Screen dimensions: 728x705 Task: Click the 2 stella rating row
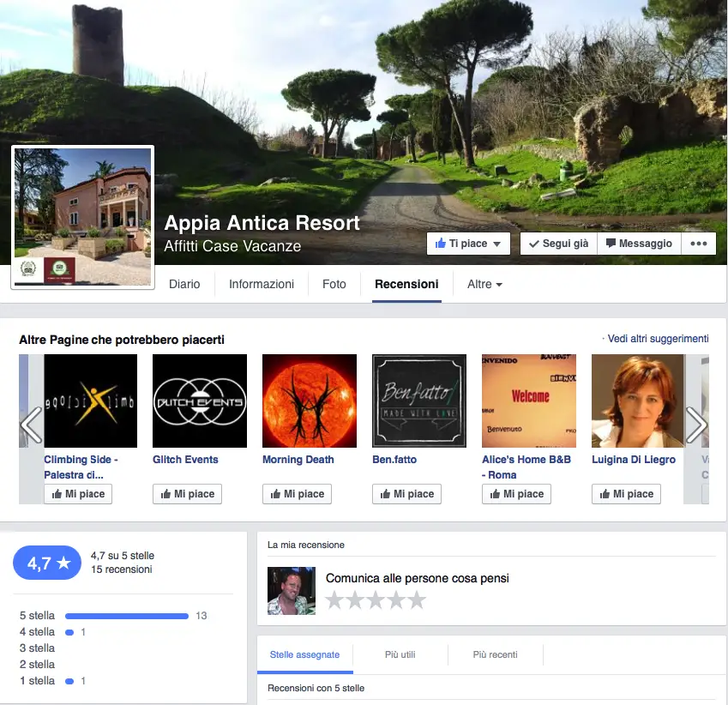coord(37,664)
